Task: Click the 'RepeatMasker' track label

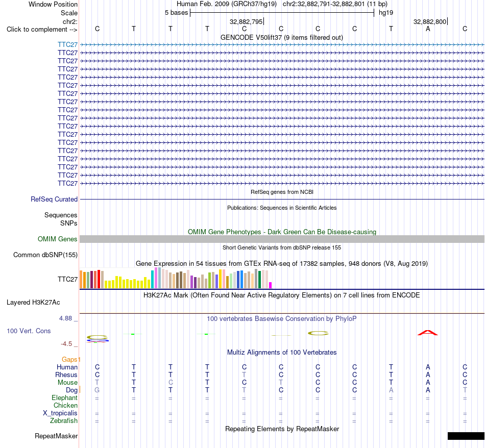Action: point(56,436)
